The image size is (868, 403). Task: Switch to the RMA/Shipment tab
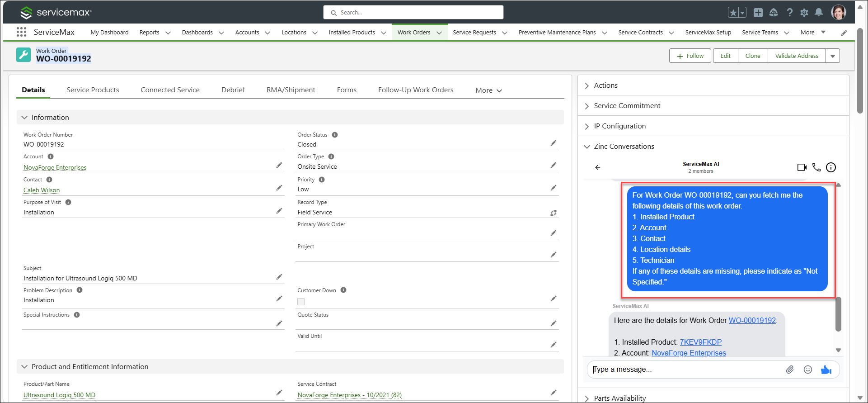[291, 90]
